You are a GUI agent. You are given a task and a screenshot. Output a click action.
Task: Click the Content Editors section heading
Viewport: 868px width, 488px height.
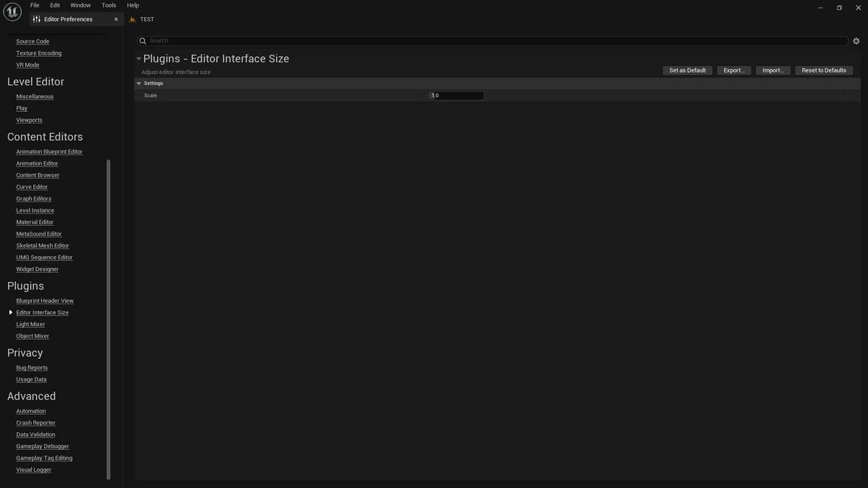[x=45, y=137]
